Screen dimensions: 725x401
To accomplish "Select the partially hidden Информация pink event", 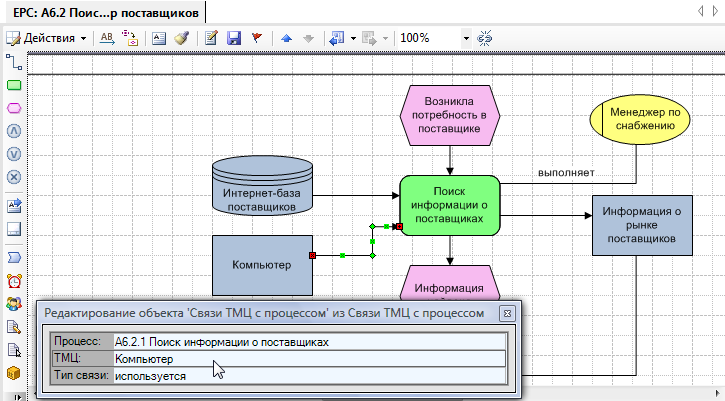I will click(x=449, y=283).
